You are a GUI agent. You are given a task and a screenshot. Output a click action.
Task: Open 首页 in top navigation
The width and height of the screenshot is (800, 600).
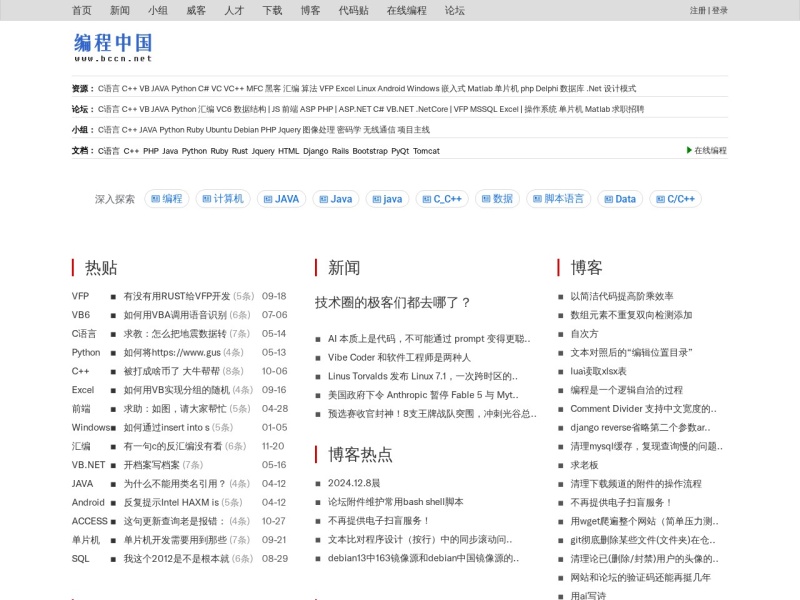[82, 10]
